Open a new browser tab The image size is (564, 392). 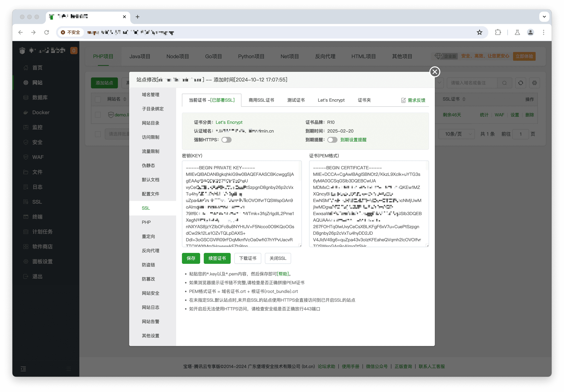tap(138, 17)
